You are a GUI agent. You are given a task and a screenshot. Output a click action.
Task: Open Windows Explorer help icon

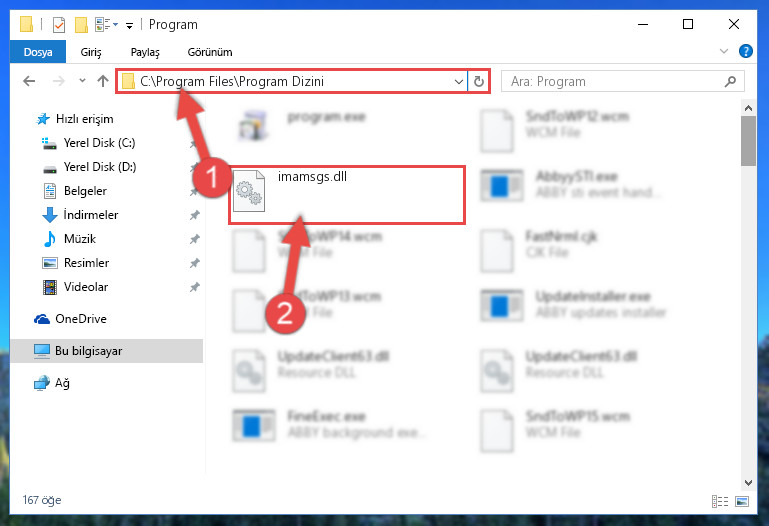tap(745, 51)
